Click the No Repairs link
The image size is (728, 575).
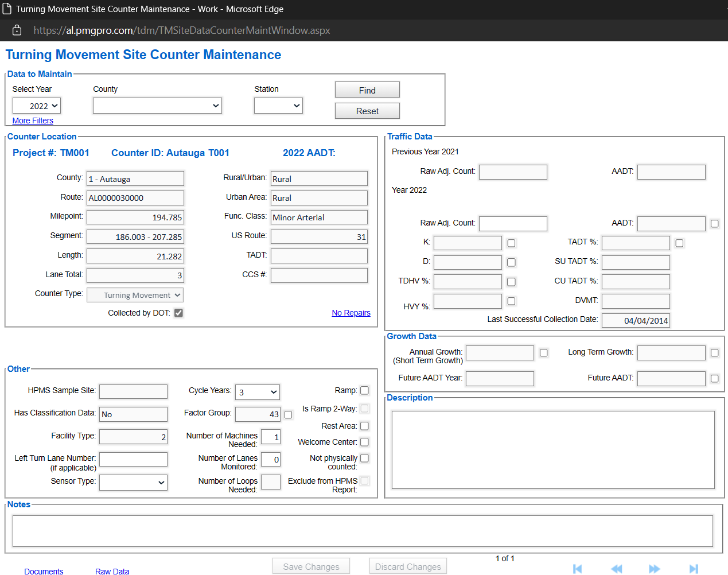[x=351, y=313]
